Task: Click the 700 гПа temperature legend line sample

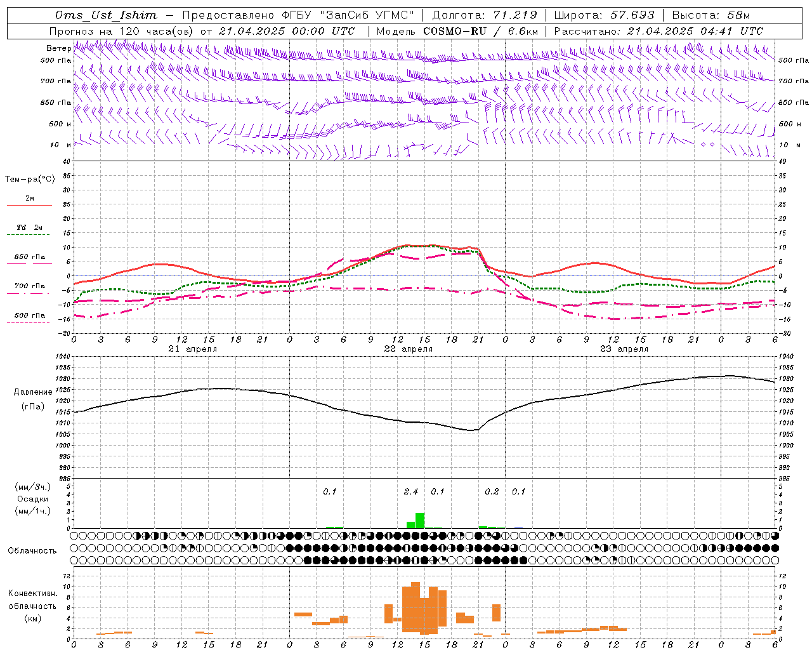Action: pyautogui.click(x=29, y=293)
